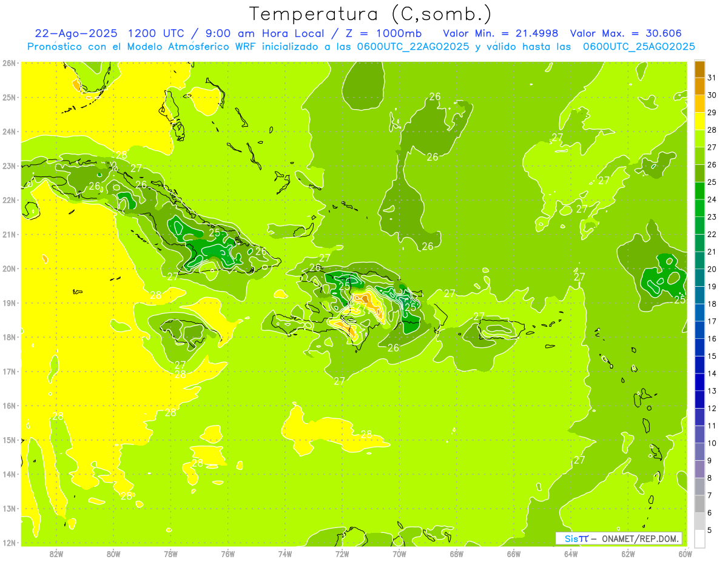Click the '76W' longitude axis label
Screen dimensions: 728x562
click(x=228, y=554)
